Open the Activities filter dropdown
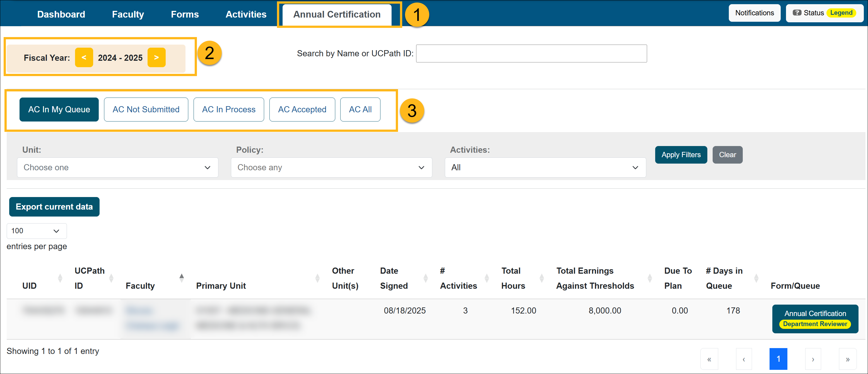This screenshot has width=868, height=374. pyautogui.click(x=545, y=167)
